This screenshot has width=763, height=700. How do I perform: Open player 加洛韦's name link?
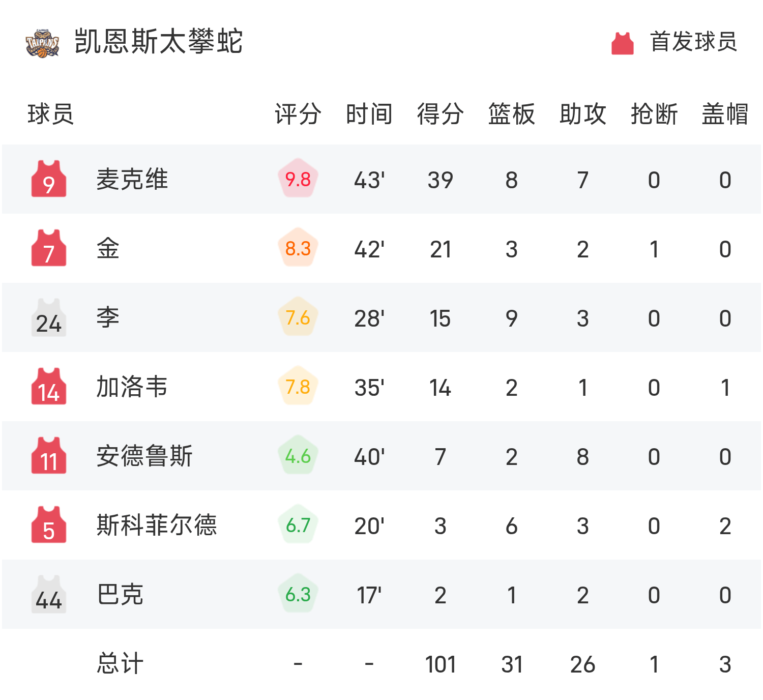pos(132,387)
